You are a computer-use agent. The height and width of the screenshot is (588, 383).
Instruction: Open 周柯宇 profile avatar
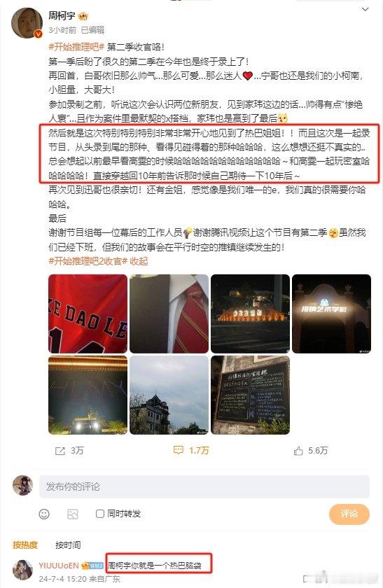pos(27,23)
